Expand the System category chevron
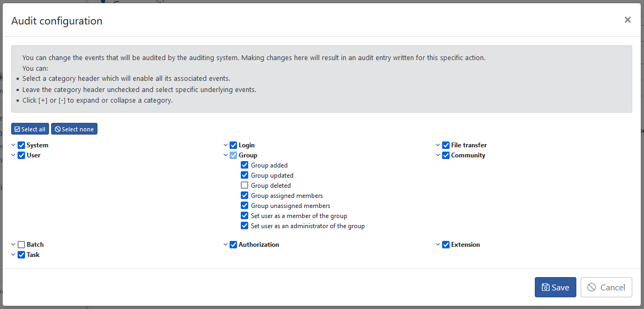Viewport: 644px width, 309px height. tap(13, 145)
